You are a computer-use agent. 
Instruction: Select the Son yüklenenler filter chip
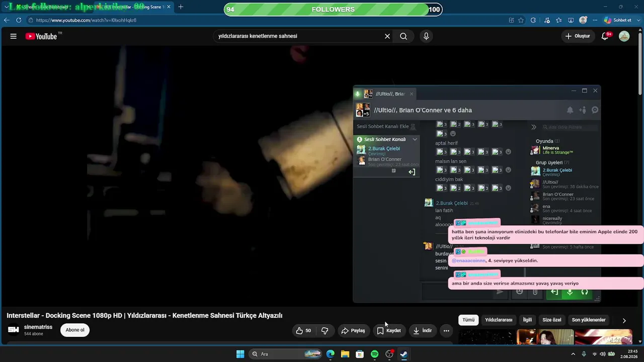[589, 320]
